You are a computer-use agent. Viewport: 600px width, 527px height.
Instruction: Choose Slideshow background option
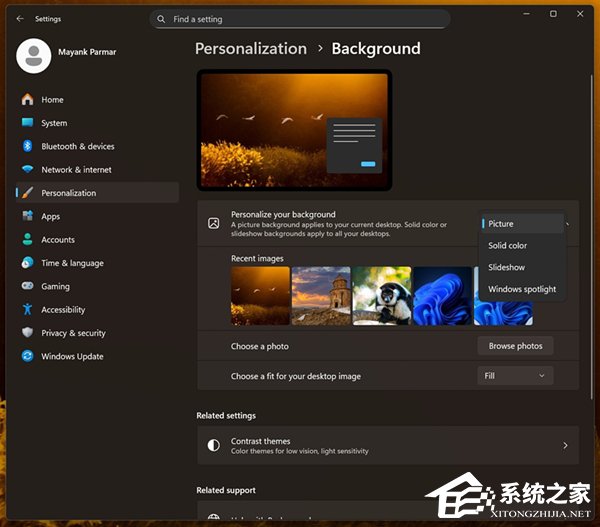coord(522,267)
